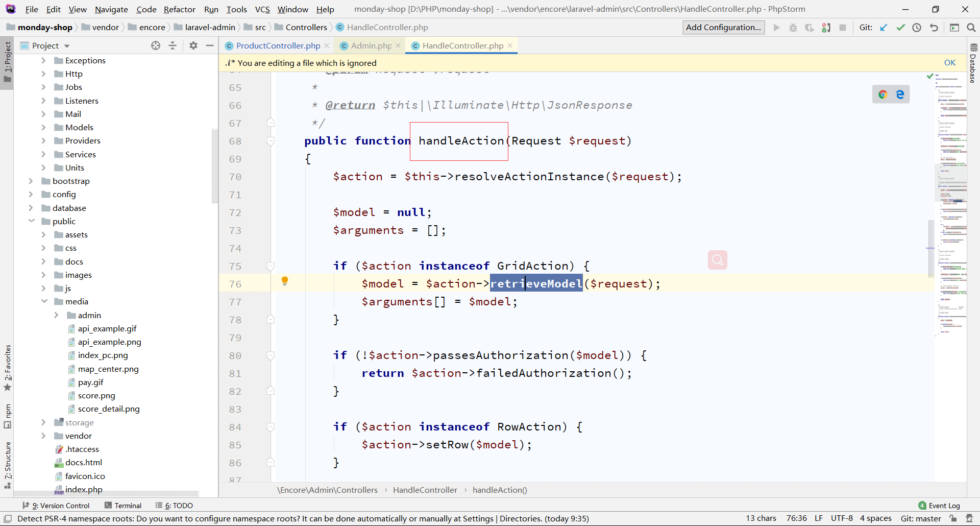This screenshot has width=980, height=526.
Task: Open the TODO tool window
Action: [175, 505]
